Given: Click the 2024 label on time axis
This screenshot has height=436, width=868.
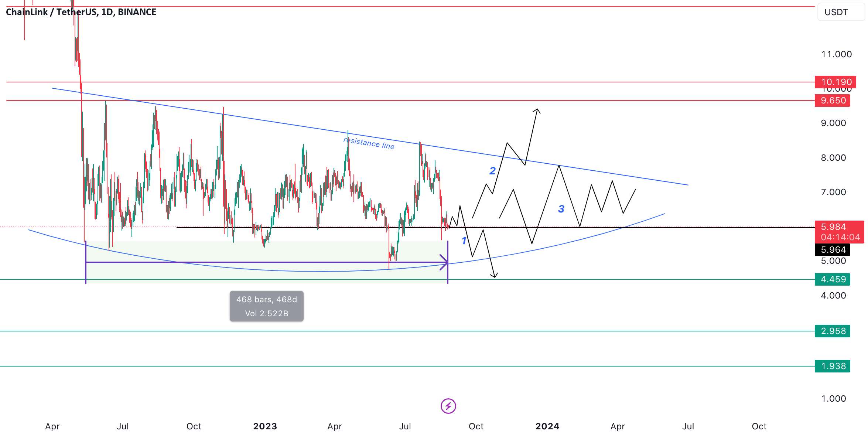Looking at the screenshot, I should (547, 426).
